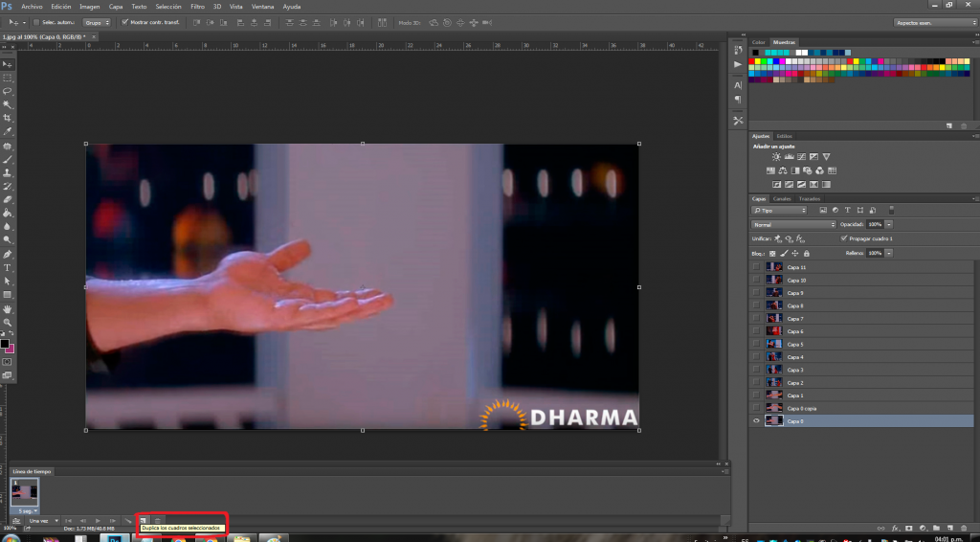This screenshot has height=542, width=980.
Task: Open the Archivo menu
Action: click(32, 7)
